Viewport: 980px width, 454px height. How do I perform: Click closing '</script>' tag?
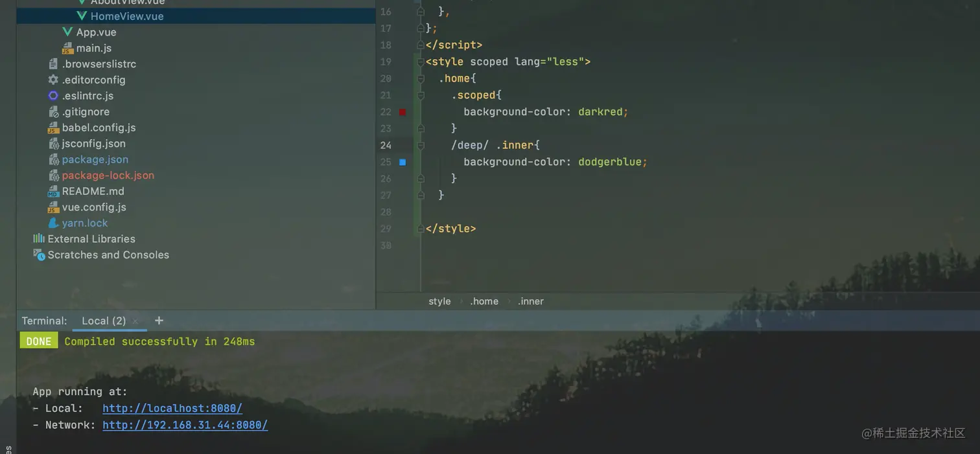pos(454,45)
